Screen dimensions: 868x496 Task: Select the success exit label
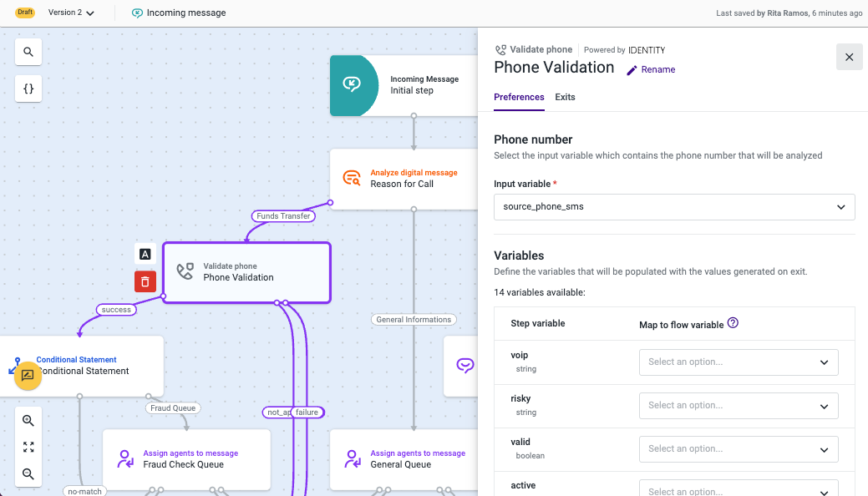click(116, 310)
